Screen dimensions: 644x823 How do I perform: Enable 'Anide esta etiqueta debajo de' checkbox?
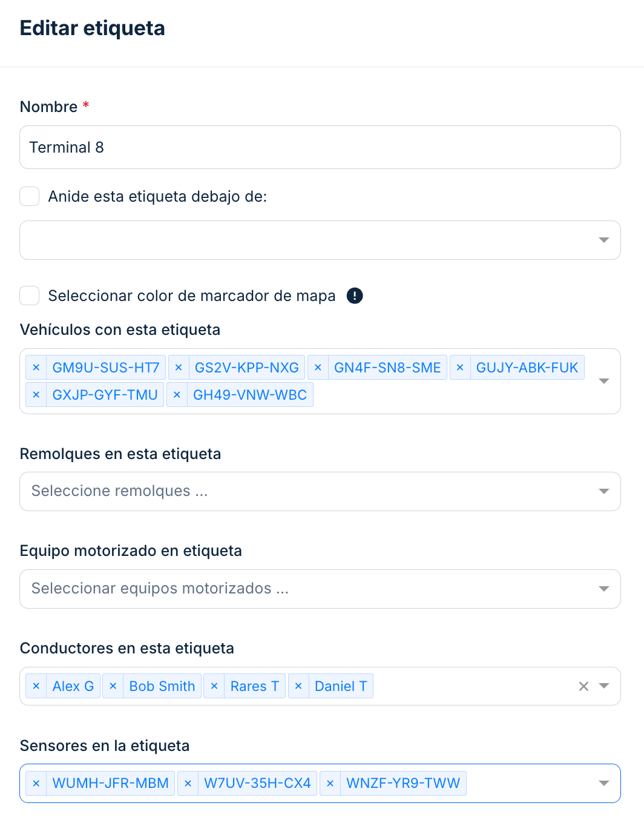point(30,196)
